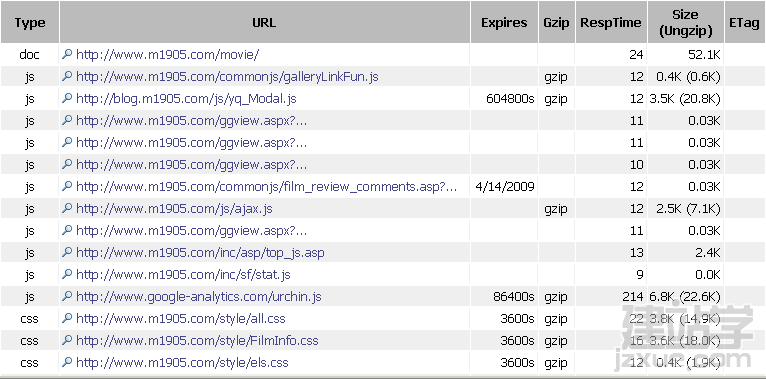Click magnifier icon beside ajax.js

67,209
